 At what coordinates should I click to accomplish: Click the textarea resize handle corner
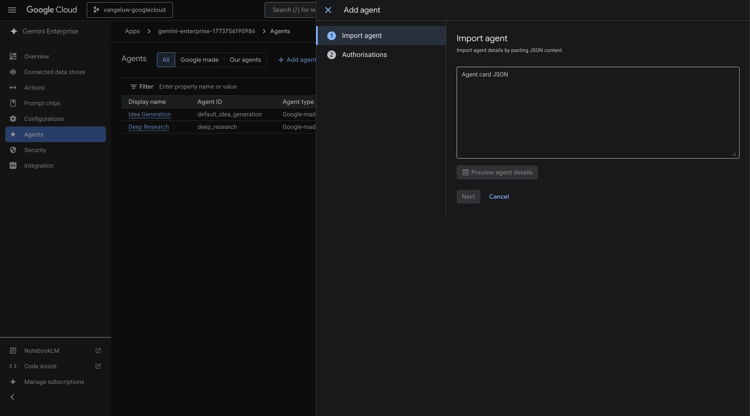pyautogui.click(x=734, y=154)
